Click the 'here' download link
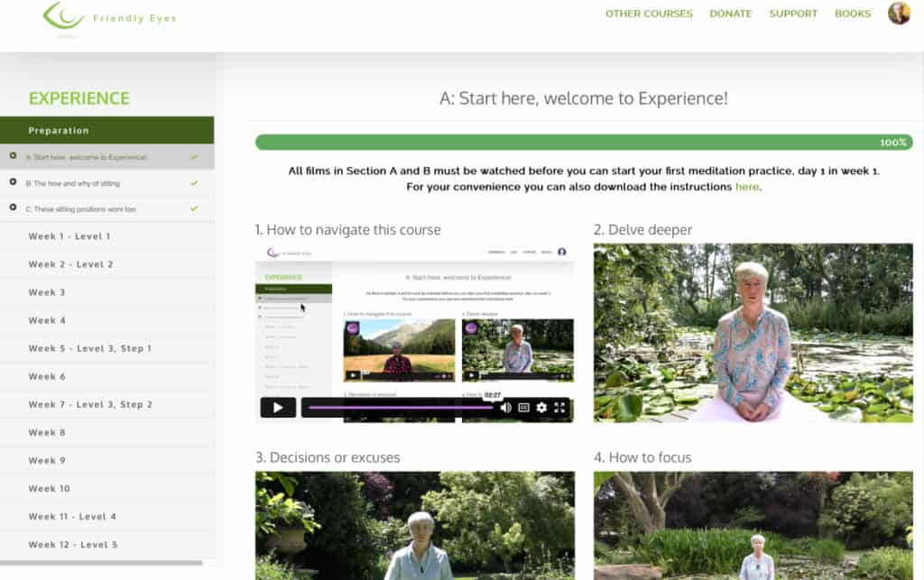The image size is (924, 580). [x=747, y=187]
